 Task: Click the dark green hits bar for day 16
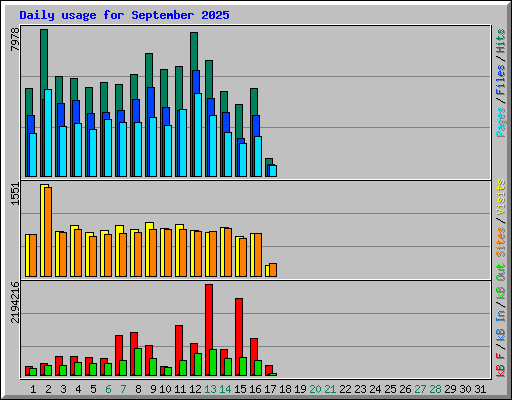point(254,102)
